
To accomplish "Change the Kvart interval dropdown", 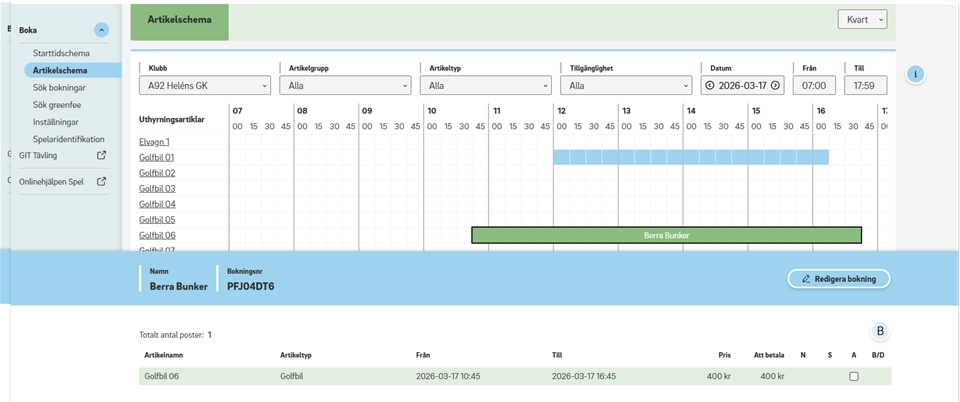I will click(862, 19).
